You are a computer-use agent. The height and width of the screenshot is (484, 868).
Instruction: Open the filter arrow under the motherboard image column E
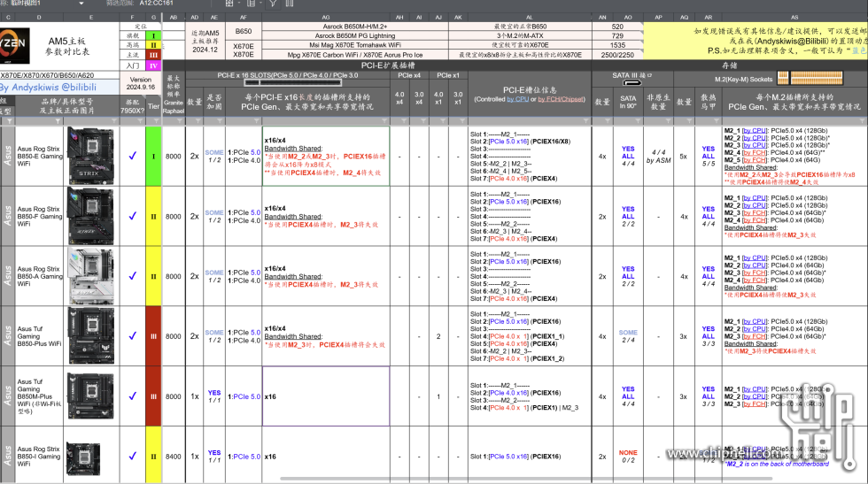click(114, 120)
